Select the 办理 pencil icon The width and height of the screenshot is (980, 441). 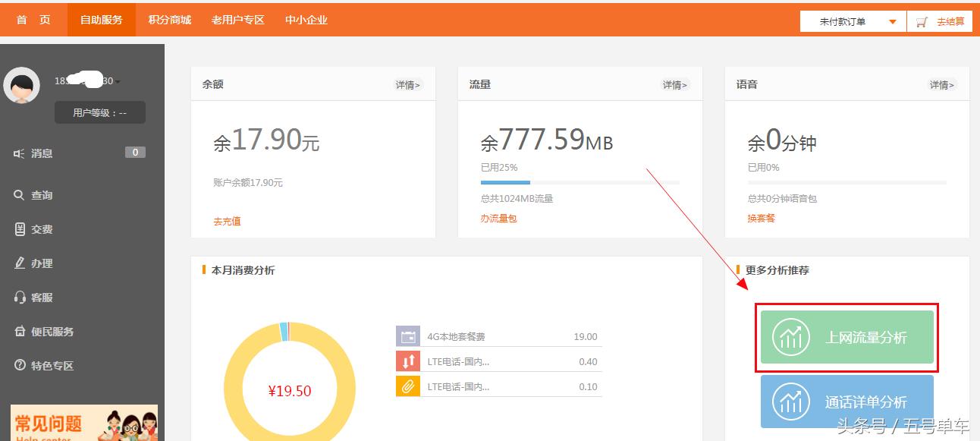17,263
